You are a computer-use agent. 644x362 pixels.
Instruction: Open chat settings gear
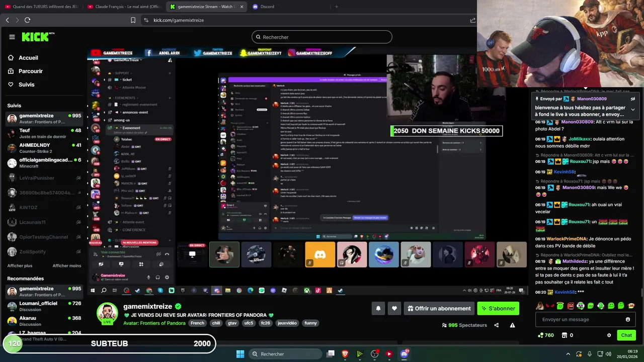coord(609,335)
